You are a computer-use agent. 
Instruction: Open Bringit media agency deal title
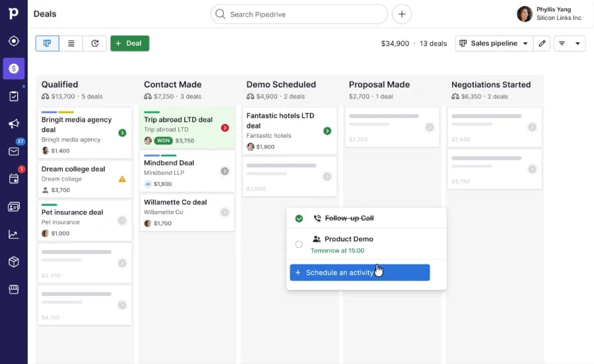point(77,125)
